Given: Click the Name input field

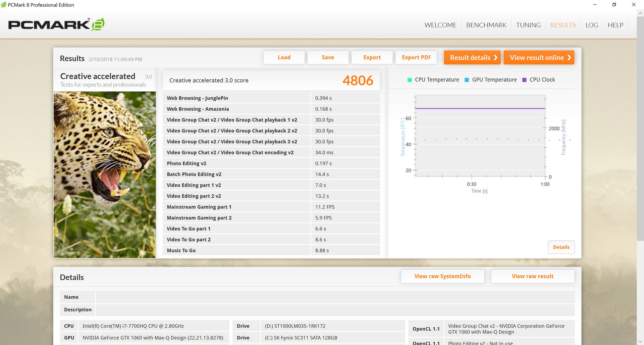Looking at the screenshot, I should (335, 297).
